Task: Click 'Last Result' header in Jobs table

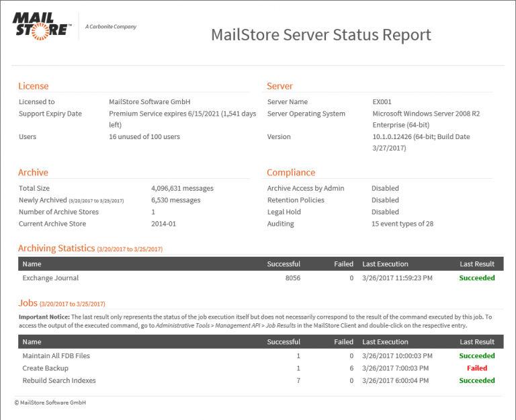Action: coord(477,342)
